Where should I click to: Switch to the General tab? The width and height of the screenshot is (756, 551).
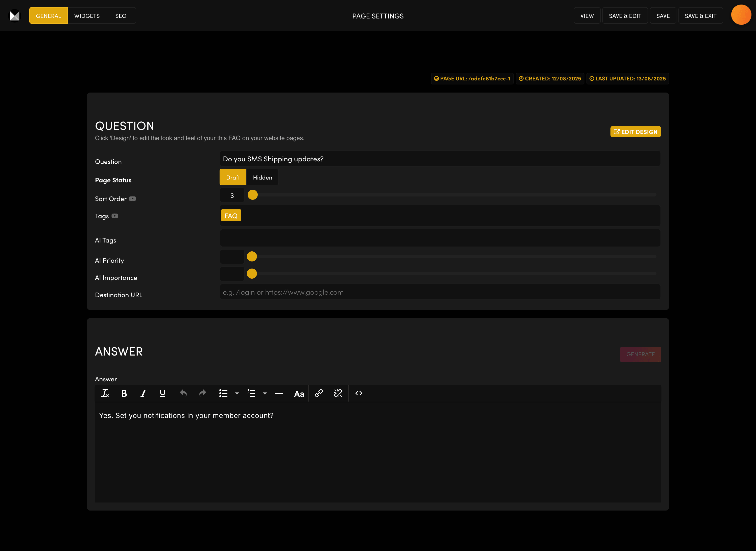(x=48, y=16)
